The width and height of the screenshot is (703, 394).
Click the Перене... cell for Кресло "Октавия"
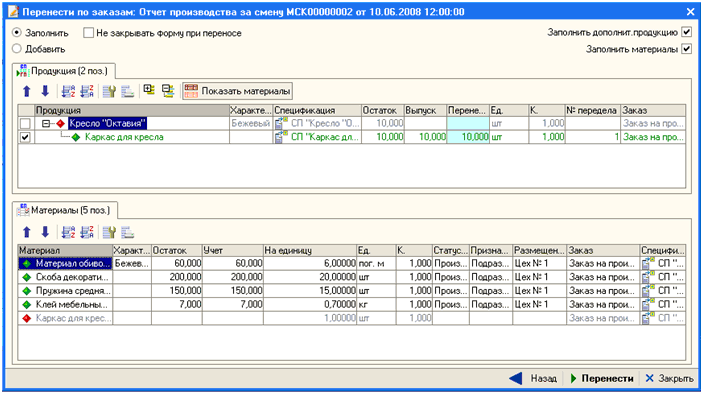[x=468, y=123]
